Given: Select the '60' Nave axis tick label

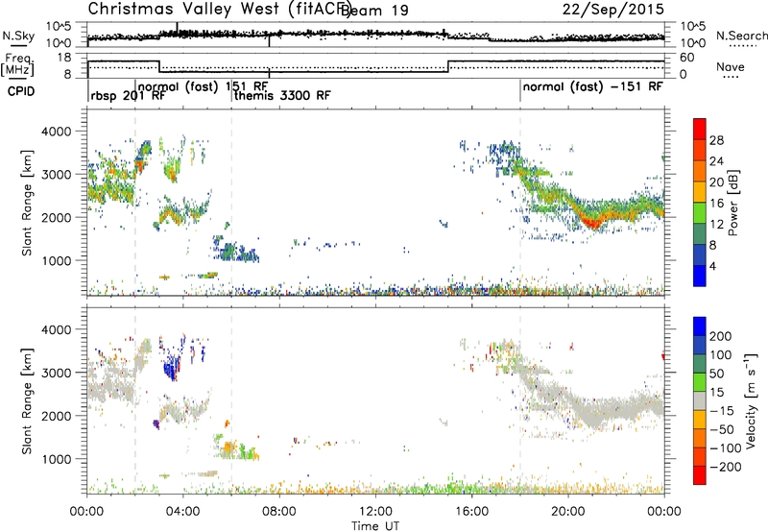Looking at the screenshot, I should pyautogui.click(x=687, y=58).
